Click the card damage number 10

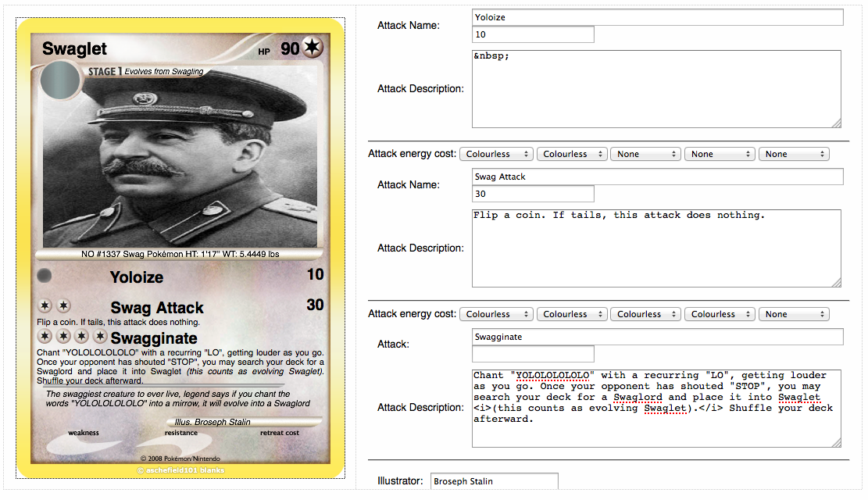tap(315, 274)
